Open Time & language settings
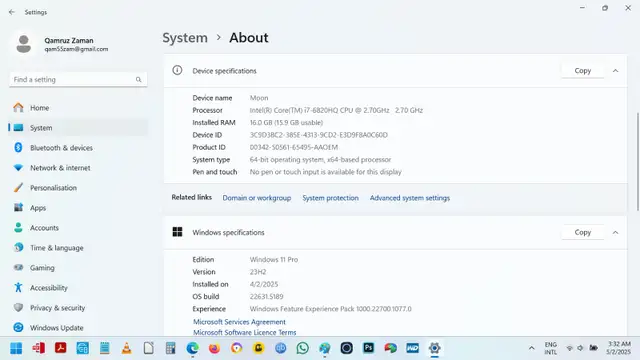Viewport: 640px width, 360px height. click(x=78, y=248)
